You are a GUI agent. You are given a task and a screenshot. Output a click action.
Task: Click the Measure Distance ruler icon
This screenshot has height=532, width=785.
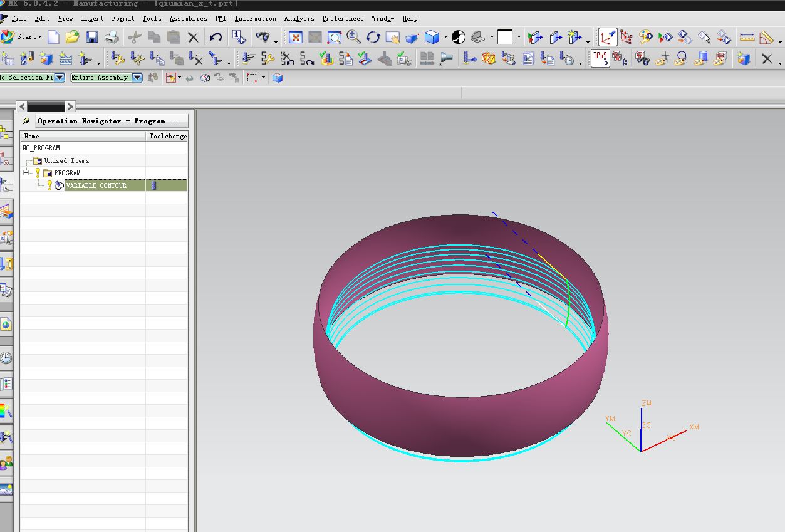point(747,37)
